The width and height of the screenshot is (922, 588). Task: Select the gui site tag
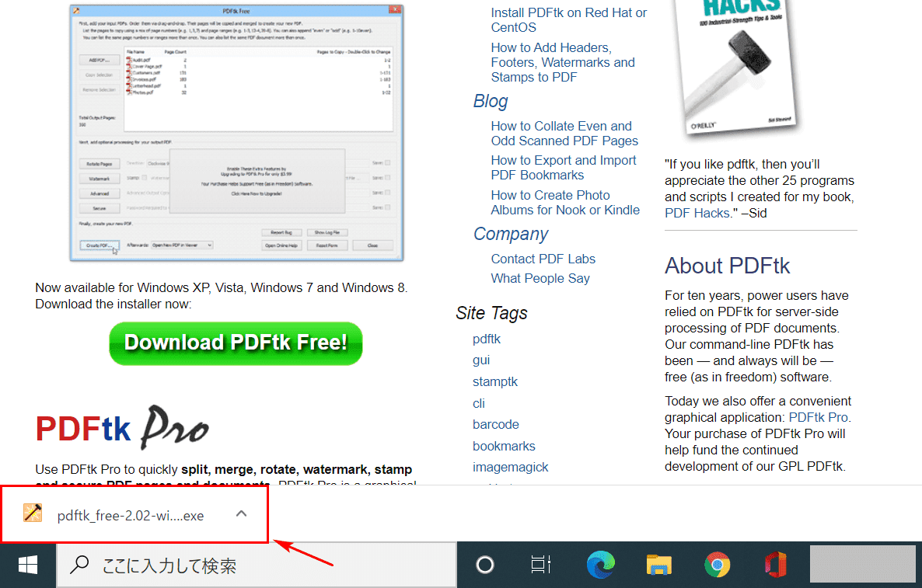[481, 360]
